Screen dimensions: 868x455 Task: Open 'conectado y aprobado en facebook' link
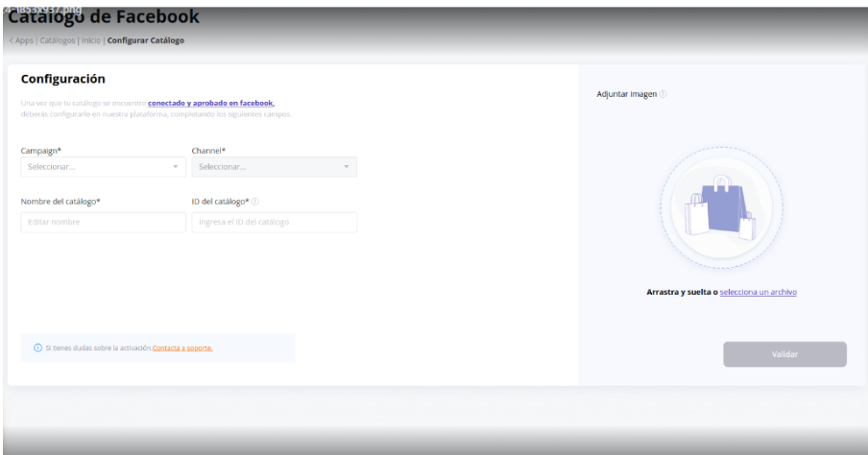click(x=210, y=103)
